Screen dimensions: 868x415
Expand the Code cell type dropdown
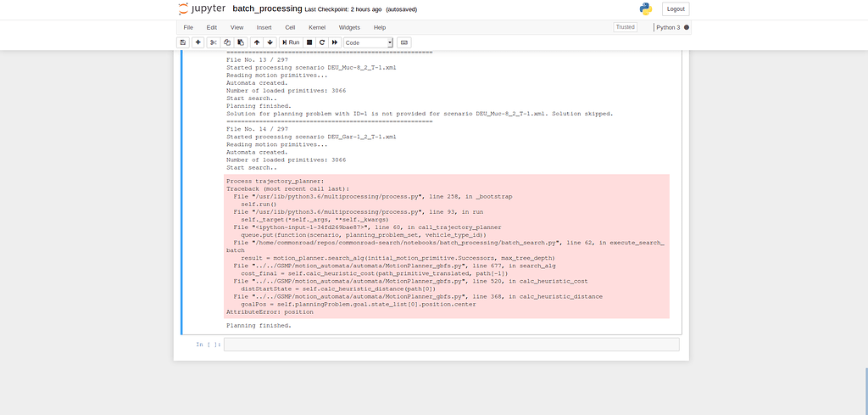pyautogui.click(x=368, y=42)
